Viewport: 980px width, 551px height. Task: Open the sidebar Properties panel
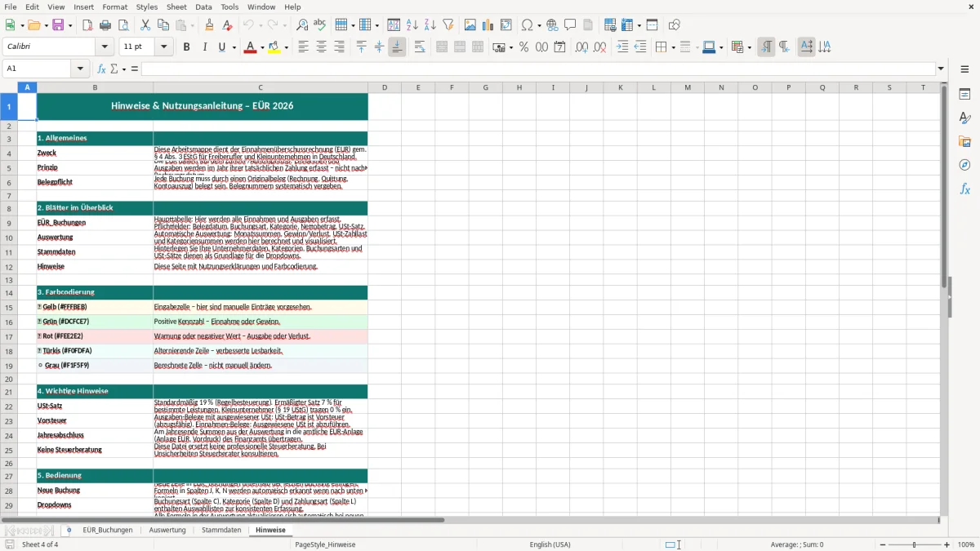(964, 95)
